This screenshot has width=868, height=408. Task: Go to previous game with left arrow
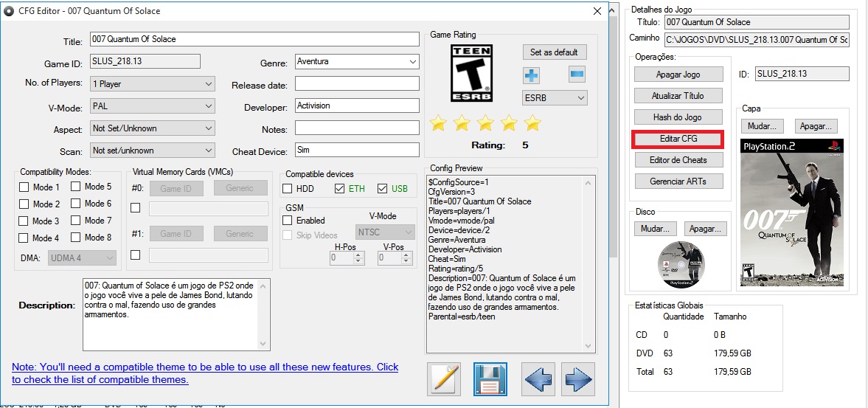538,379
